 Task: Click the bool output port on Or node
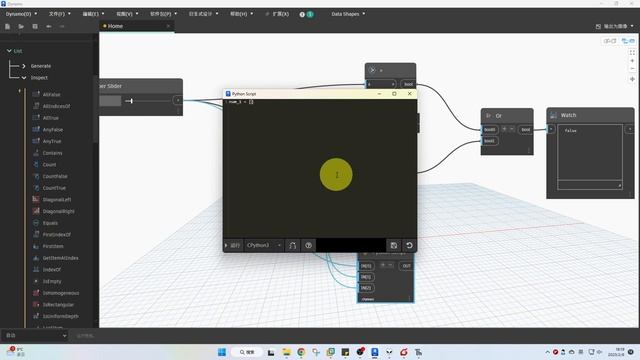click(x=525, y=130)
